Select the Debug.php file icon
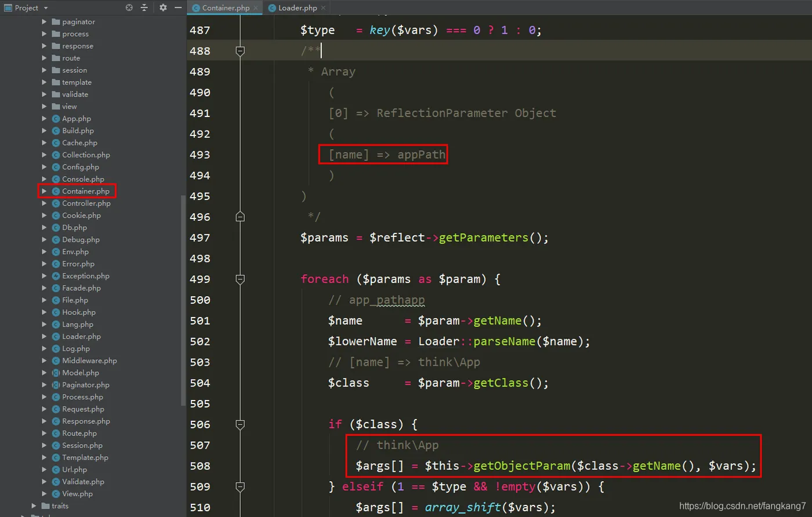 pos(56,240)
